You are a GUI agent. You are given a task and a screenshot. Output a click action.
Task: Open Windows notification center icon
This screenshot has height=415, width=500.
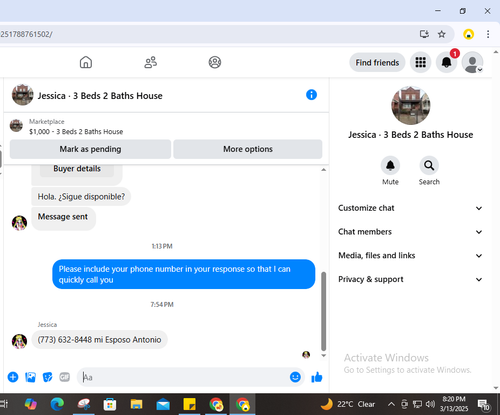click(483, 405)
